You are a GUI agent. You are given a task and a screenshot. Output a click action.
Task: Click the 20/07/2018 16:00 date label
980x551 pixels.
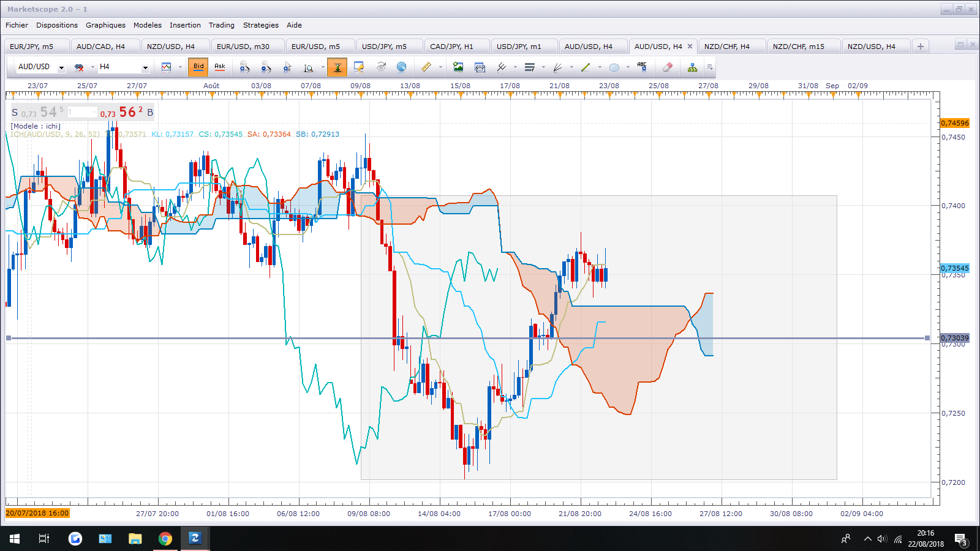tap(37, 513)
